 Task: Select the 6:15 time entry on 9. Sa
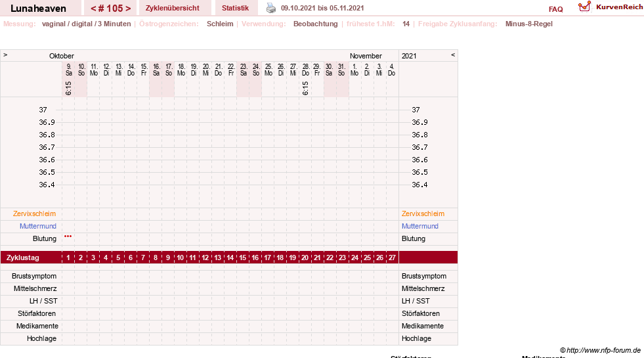(68, 88)
